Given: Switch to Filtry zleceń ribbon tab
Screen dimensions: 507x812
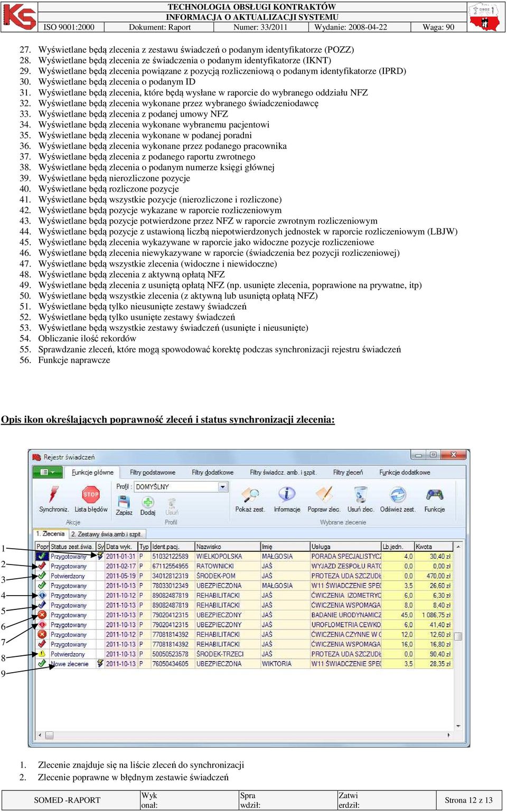Looking at the screenshot, I should (348, 473).
